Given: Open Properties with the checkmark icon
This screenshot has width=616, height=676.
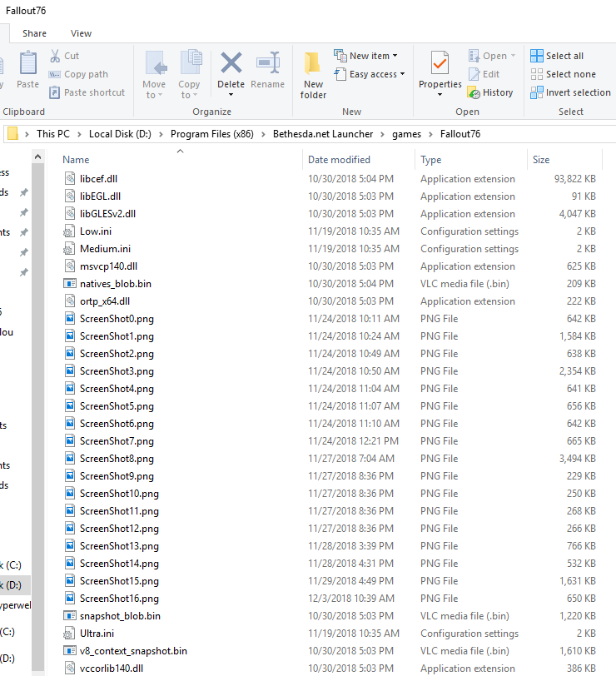Looking at the screenshot, I should 440,63.
